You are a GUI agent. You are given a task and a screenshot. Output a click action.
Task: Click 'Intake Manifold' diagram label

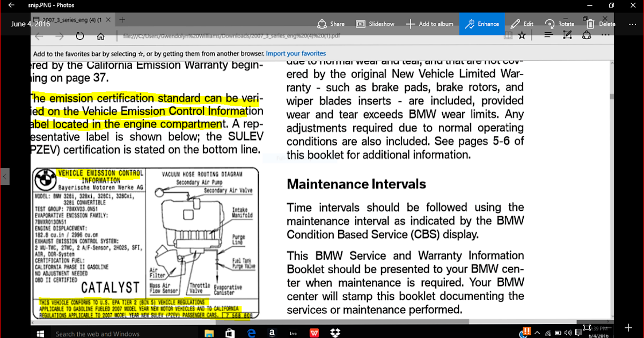coord(242,212)
